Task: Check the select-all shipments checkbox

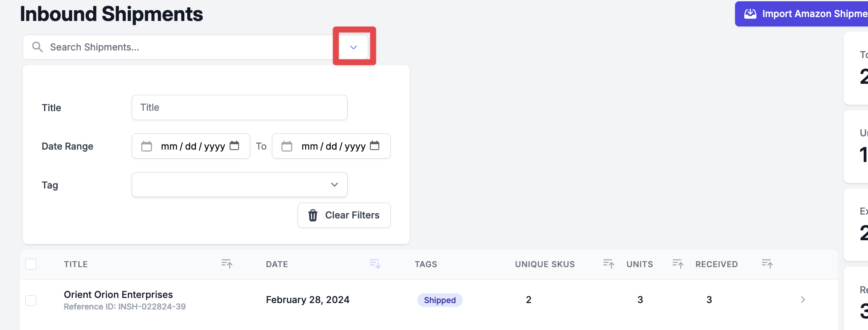Action: click(x=31, y=264)
